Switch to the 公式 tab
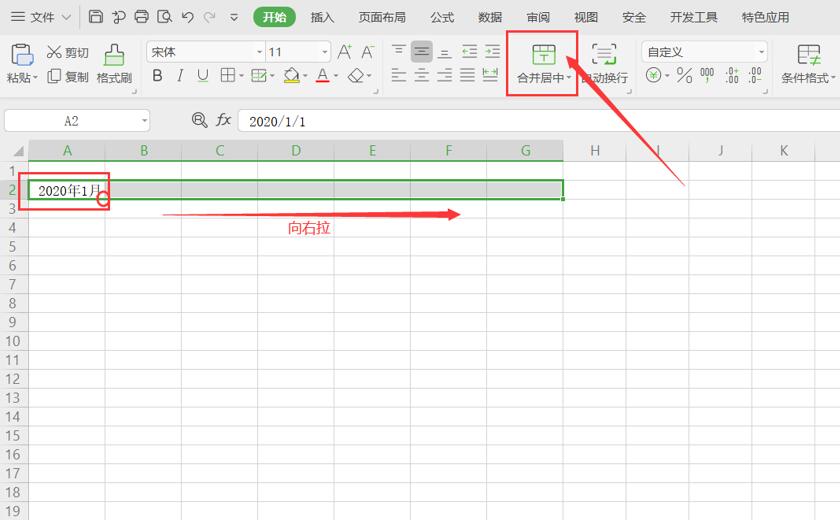 442,17
